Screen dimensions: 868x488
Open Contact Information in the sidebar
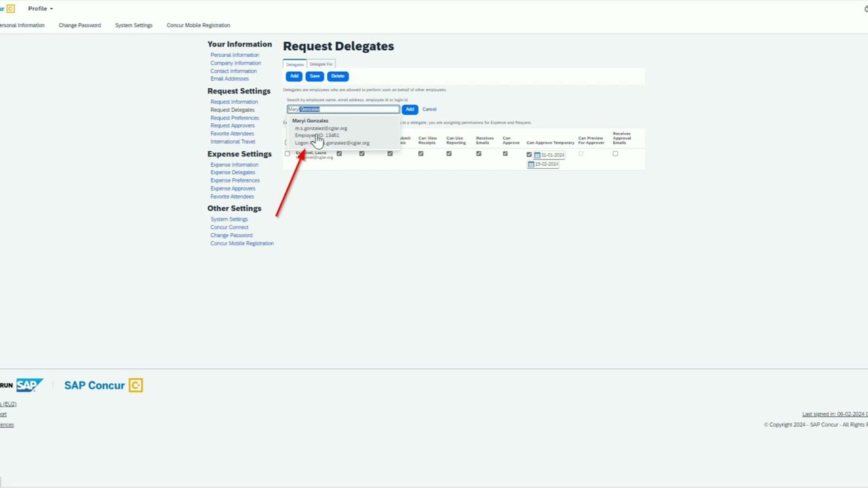[233, 71]
